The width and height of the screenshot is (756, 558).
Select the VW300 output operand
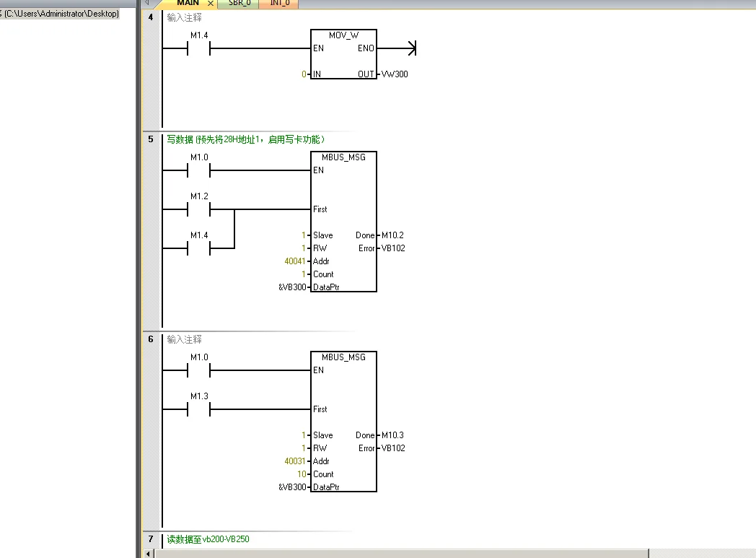click(x=395, y=74)
